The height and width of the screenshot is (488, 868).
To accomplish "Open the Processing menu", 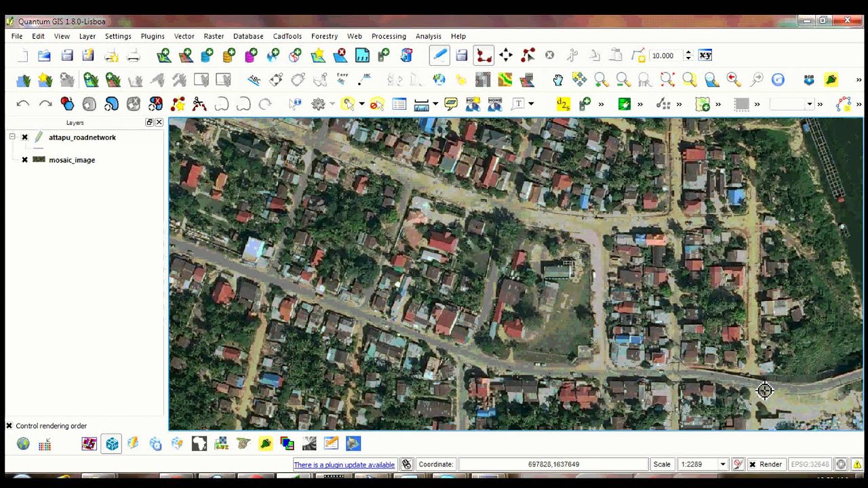I will tap(389, 36).
